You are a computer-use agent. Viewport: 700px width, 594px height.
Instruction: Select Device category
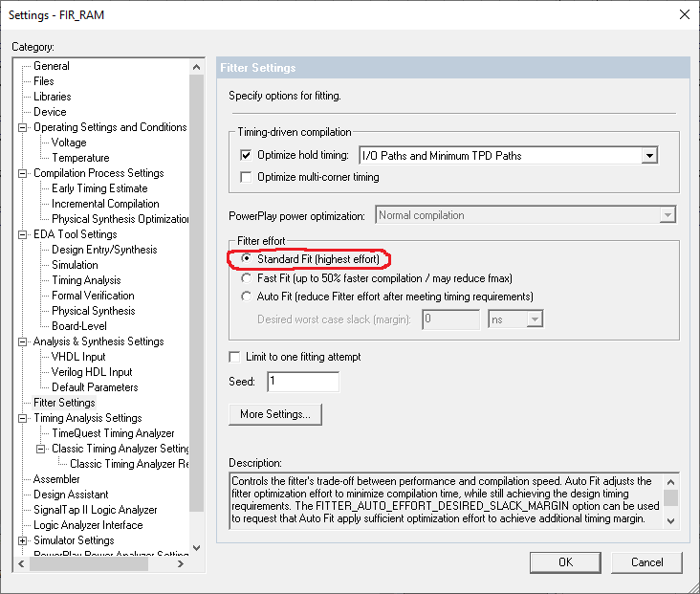(x=50, y=112)
